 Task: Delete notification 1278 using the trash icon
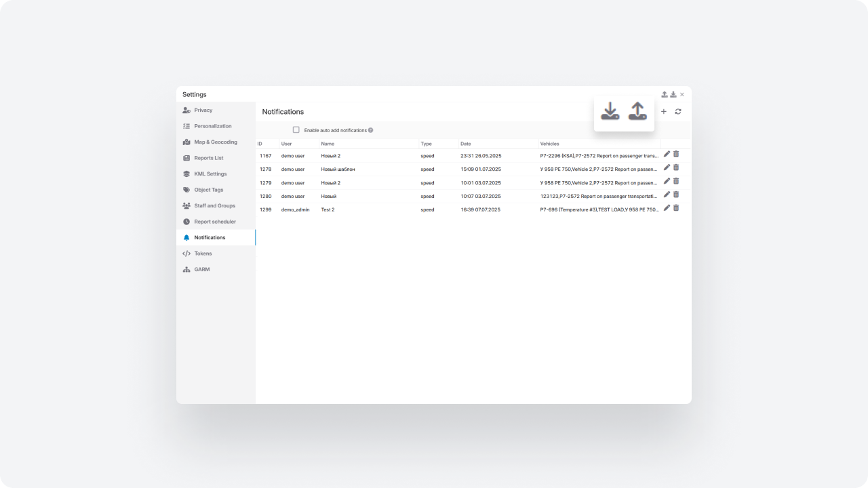pos(676,168)
